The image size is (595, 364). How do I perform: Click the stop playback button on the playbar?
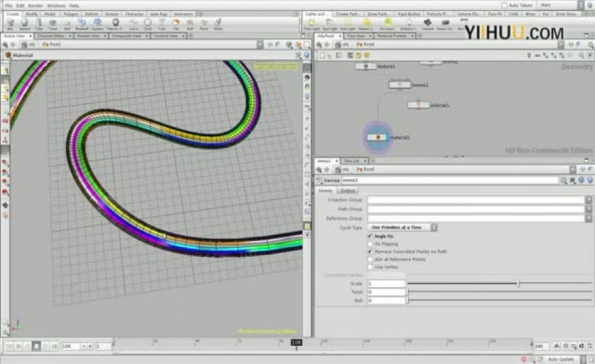point(36,346)
